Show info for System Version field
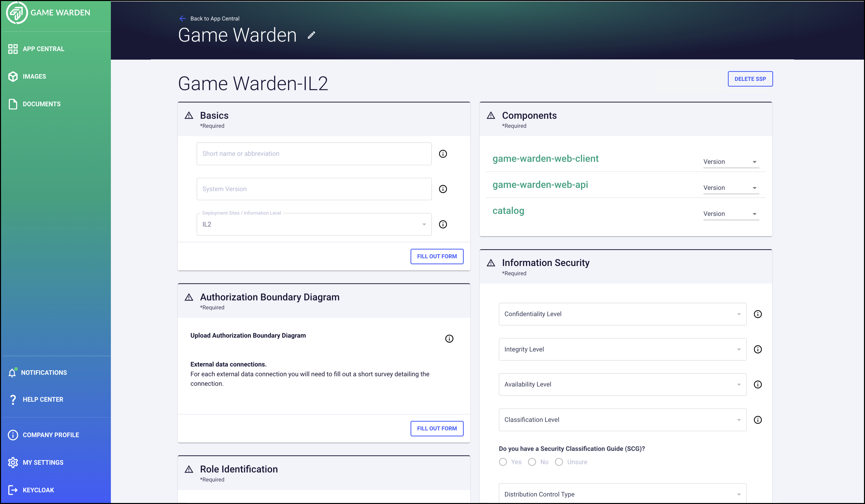The height and width of the screenshot is (504, 865). click(443, 189)
